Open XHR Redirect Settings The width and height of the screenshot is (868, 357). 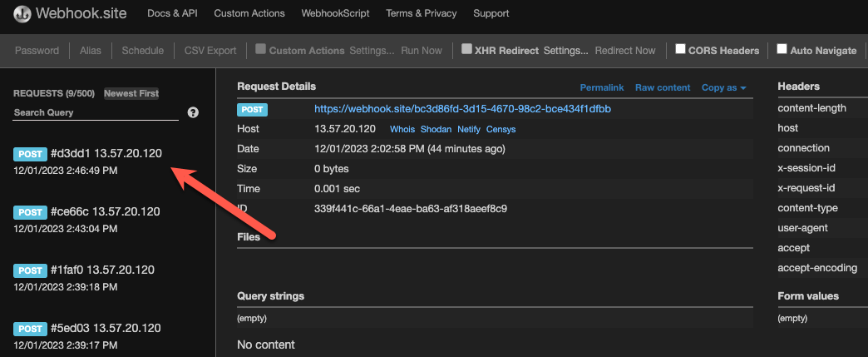point(565,51)
